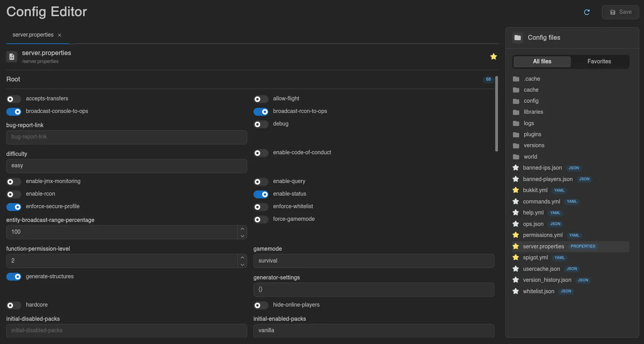Open ops.json from the file list
Image resolution: width=644 pixels, height=344 pixels.
(533, 224)
